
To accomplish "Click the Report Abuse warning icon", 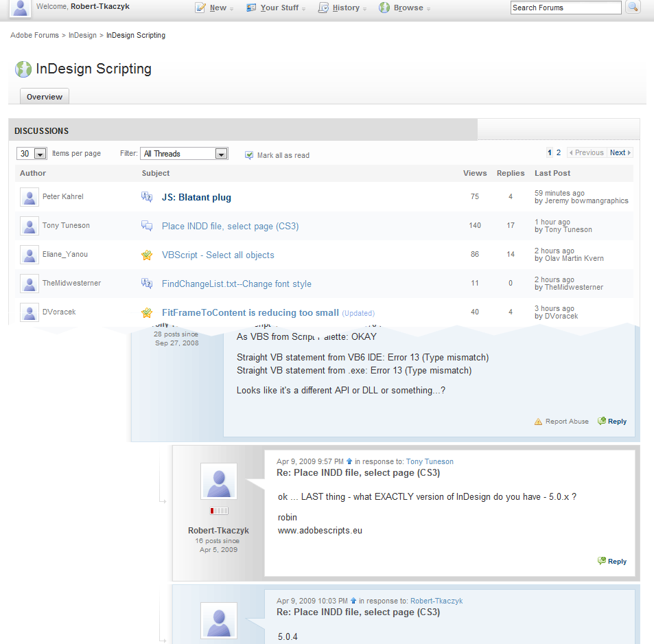I will point(538,422).
